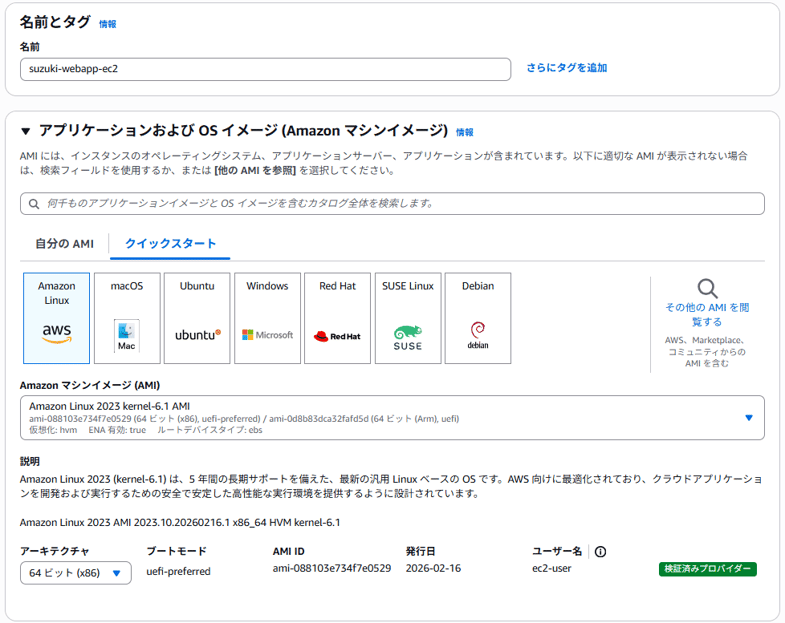The height and width of the screenshot is (623, 785).
Task: Click その他の AMI を閲覧する link
Action: coord(707,315)
